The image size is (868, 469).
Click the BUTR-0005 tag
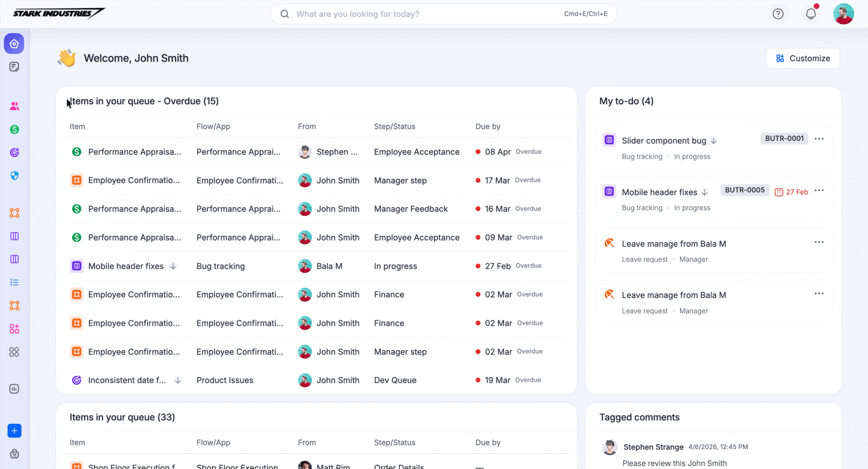[744, 190]
